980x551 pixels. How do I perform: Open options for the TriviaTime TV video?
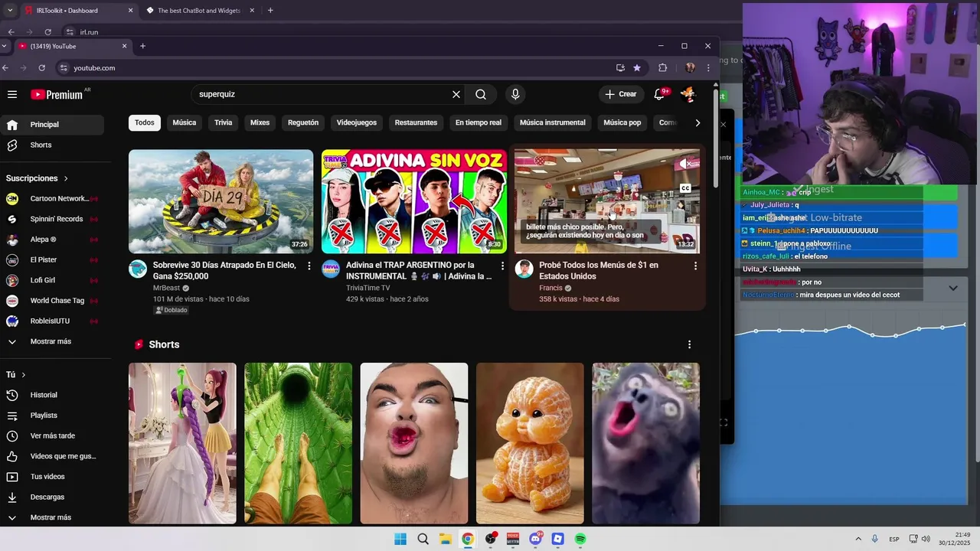pyautogui.click(x=502, y=266)
